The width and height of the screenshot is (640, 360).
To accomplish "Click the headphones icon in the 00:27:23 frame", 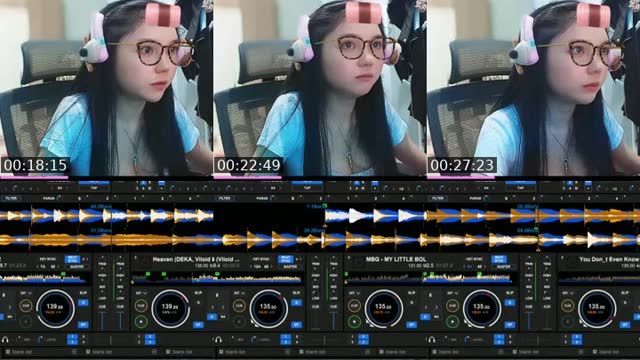I will (431, 340).
